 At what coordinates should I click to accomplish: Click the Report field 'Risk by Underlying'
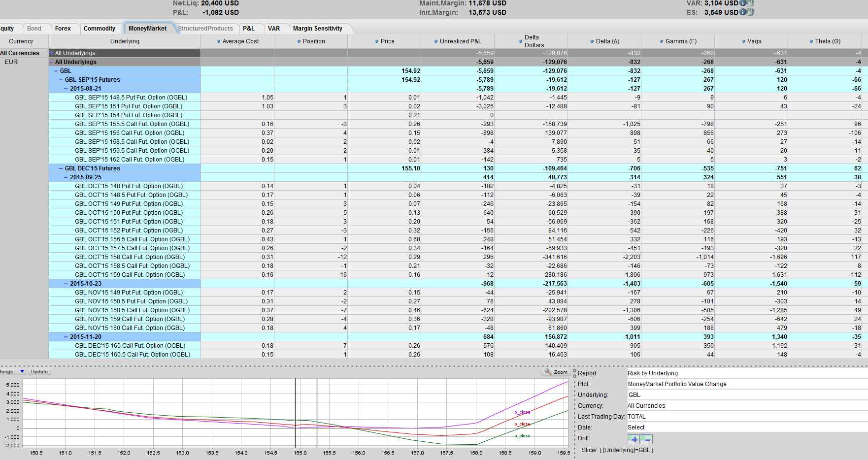click(x=747, y=373)
